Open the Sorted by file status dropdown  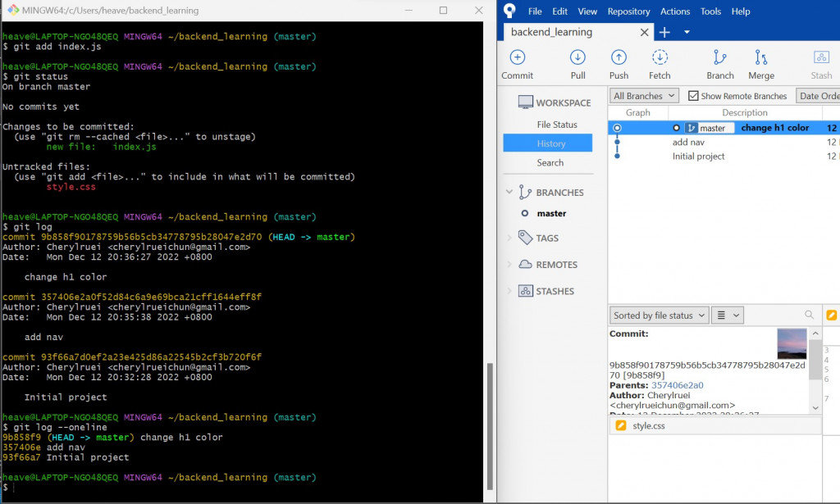pos(659,316)
